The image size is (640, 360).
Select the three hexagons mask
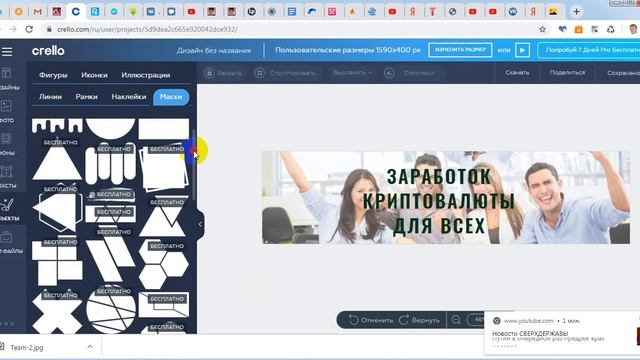(x=163, y=264)
